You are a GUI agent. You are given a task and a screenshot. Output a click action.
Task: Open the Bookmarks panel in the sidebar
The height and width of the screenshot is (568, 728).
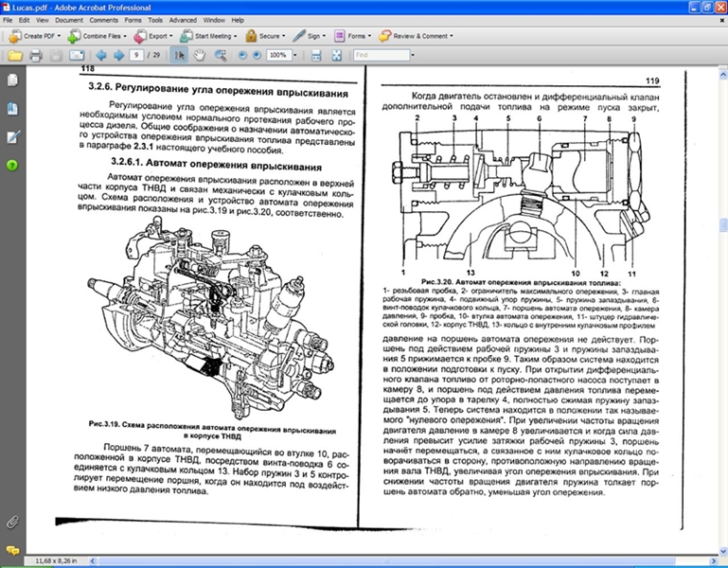point(11,108)
